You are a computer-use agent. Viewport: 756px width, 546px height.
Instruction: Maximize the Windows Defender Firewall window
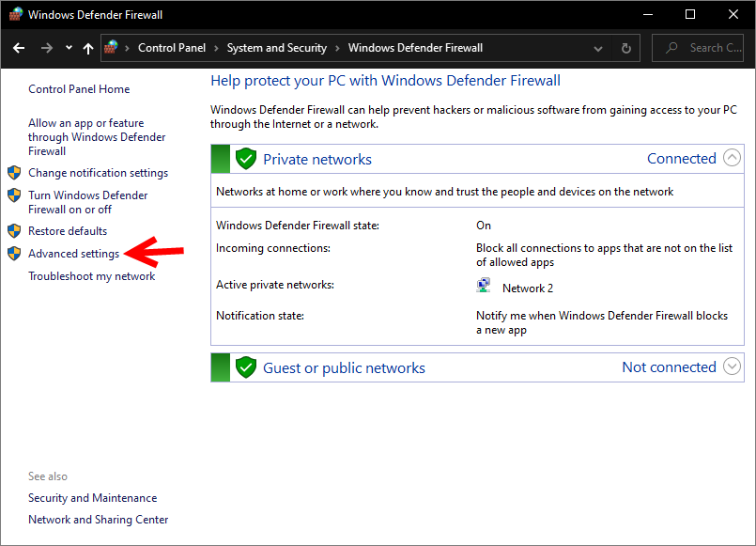pyautogui.click(x=690, y=14)
